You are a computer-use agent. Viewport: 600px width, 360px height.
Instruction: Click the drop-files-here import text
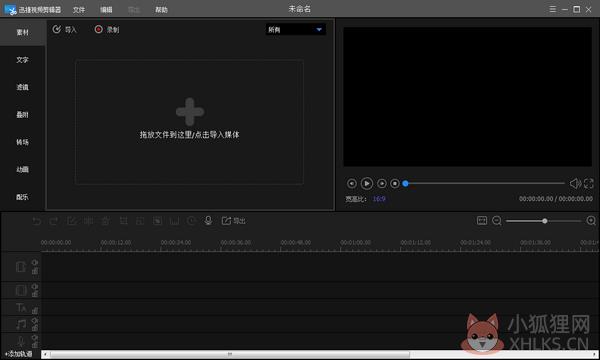[x=189, y=135]
